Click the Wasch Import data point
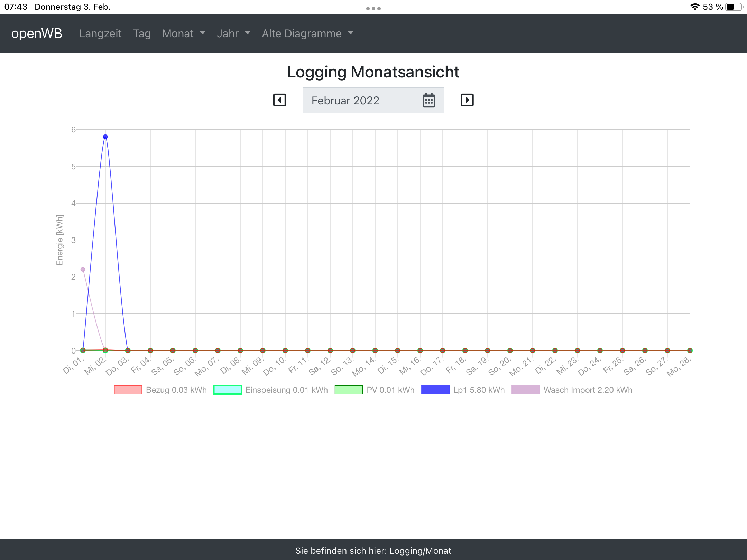The width and height of the screenshot is (747, 560). (x=83, y=269)
